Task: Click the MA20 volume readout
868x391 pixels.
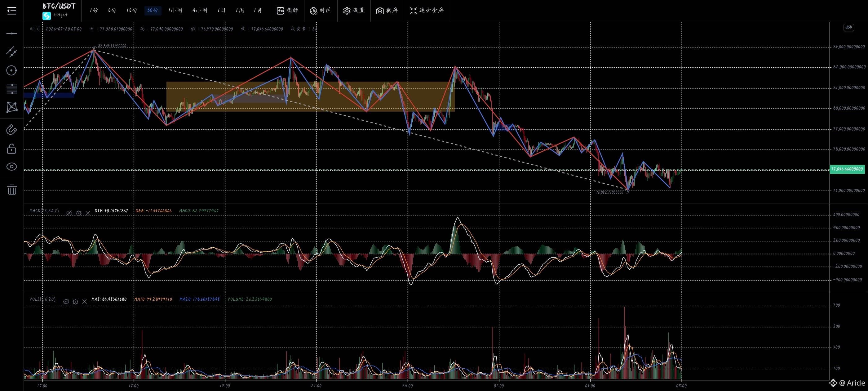Action: click(200, 299)
